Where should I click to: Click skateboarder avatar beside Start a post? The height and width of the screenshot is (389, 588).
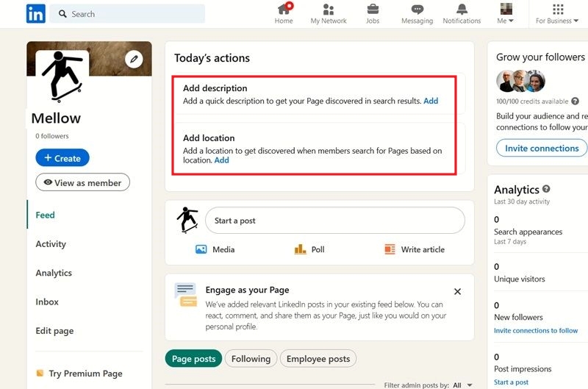click(187, 220)
